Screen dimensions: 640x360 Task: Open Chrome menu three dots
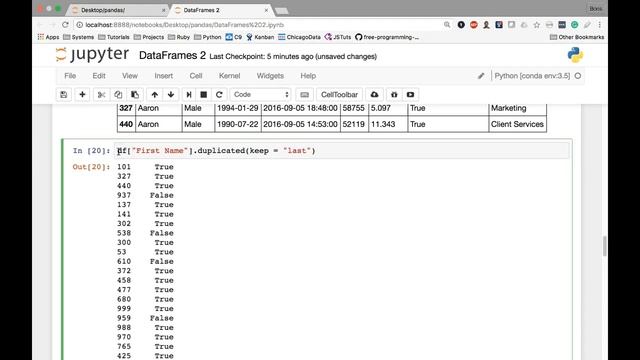(600, 25)
